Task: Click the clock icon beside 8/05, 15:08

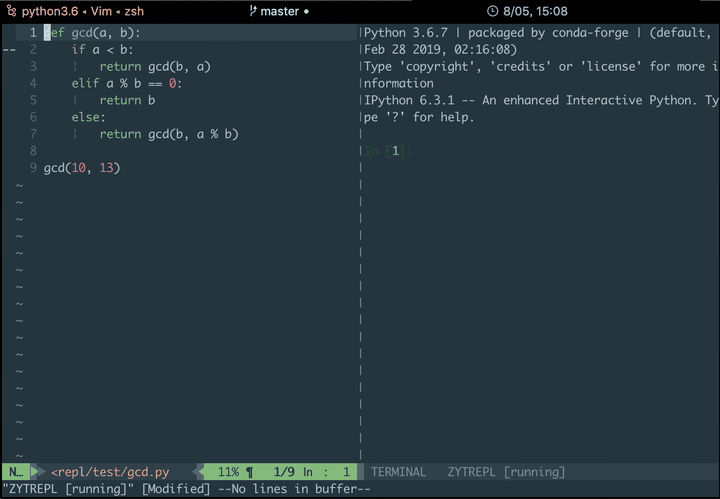Action: coord(492,11)
